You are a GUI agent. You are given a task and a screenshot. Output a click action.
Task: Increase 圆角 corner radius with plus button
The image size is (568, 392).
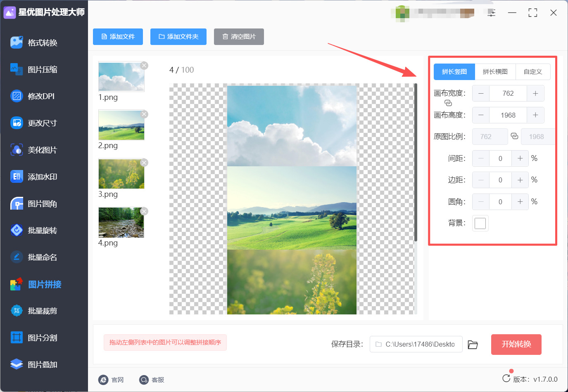click(520, 202)
